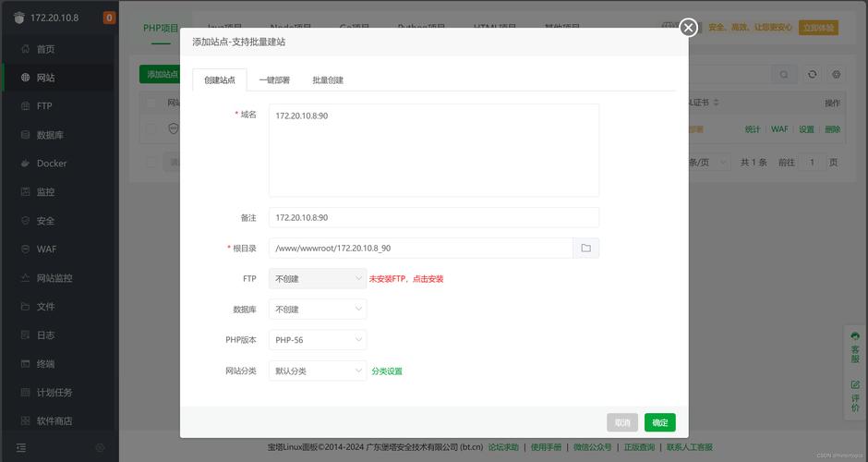This screenshot has width=868, height=462.
Task: Toggle the table header select-all checkbox
Action: click(x=151, y=103)
